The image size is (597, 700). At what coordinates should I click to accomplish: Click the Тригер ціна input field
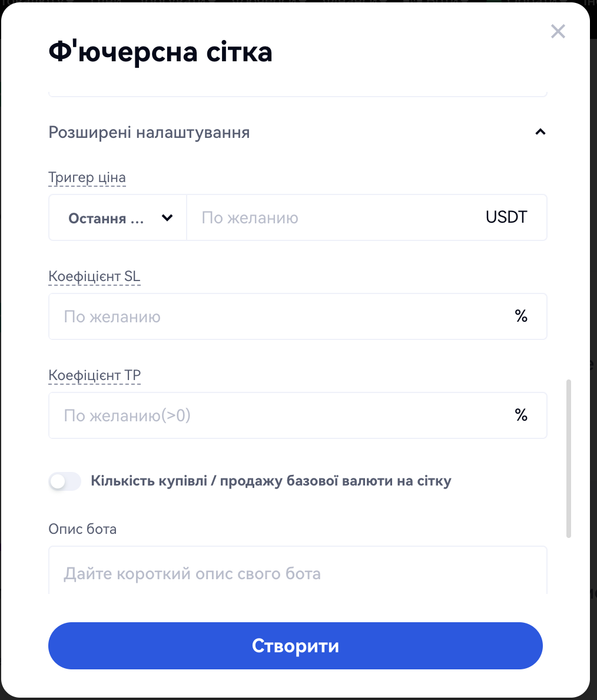[x=336, y=218]
